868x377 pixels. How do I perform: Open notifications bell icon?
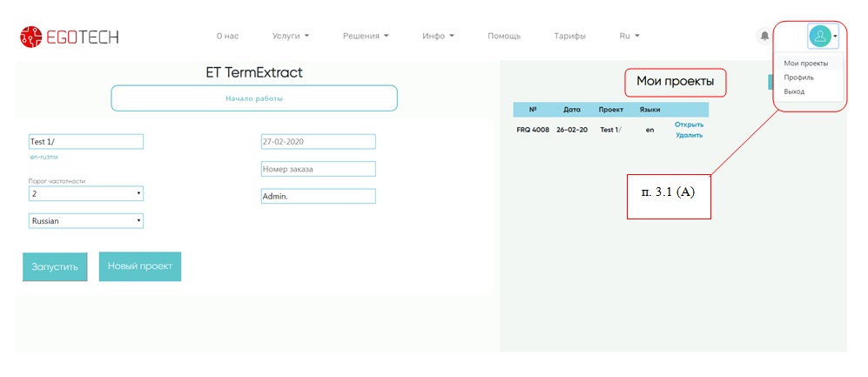[764, 37]
